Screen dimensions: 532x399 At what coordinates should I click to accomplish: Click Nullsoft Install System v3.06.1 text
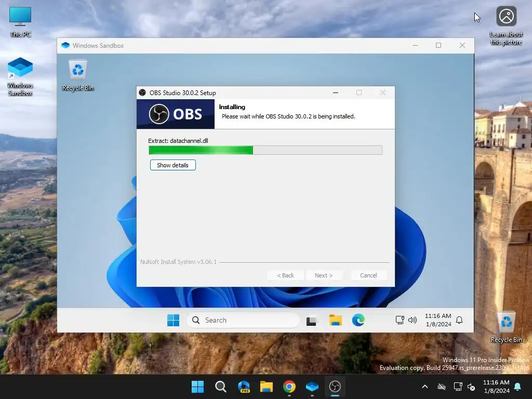click(x=179, y=262)
